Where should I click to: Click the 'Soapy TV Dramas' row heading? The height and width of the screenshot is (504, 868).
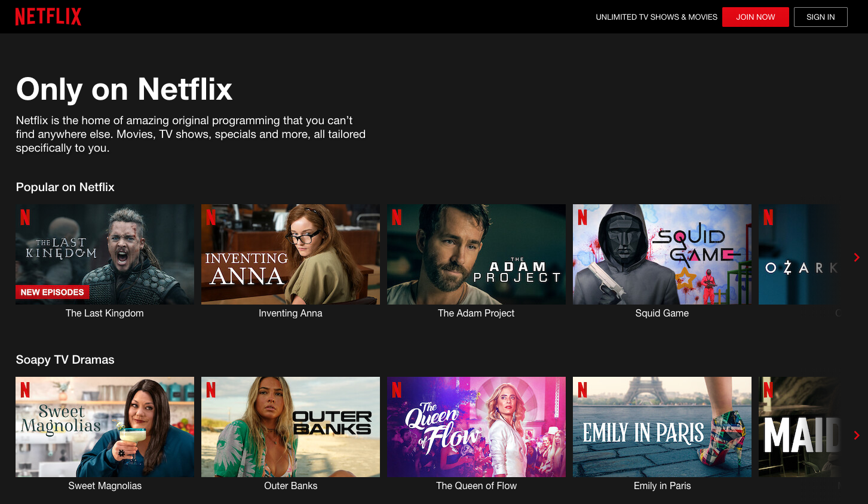point(65,359)
